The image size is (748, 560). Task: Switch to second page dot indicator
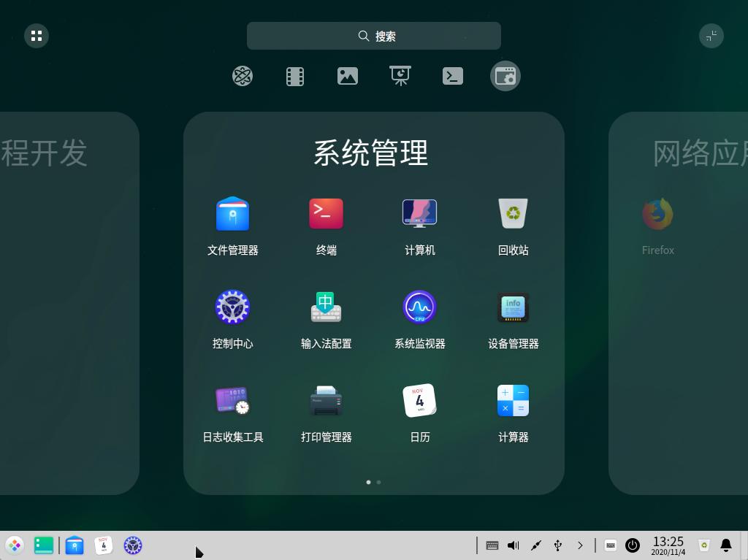(378, 482)
